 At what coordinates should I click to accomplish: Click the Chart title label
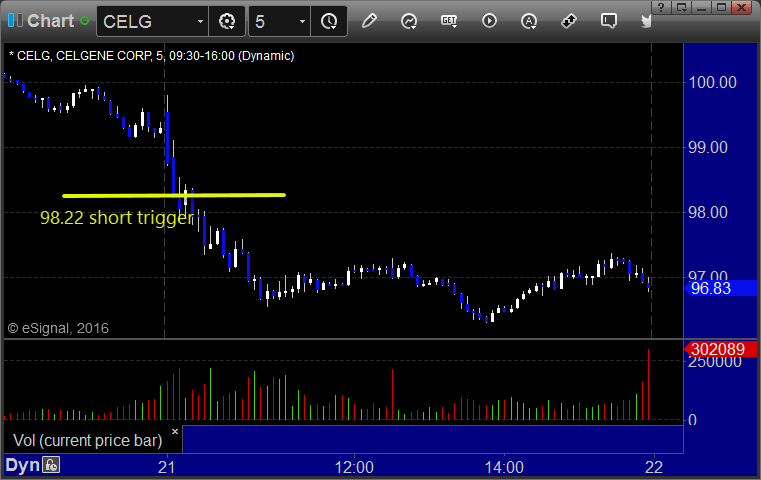click(x=50, y=21)
